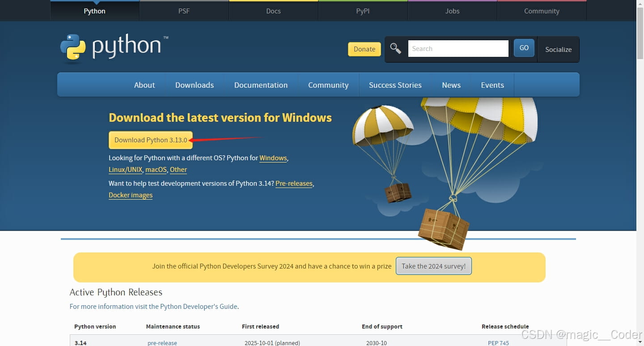
Task: Click Take the 2024 survey button
Action: [x=433, y=266]
